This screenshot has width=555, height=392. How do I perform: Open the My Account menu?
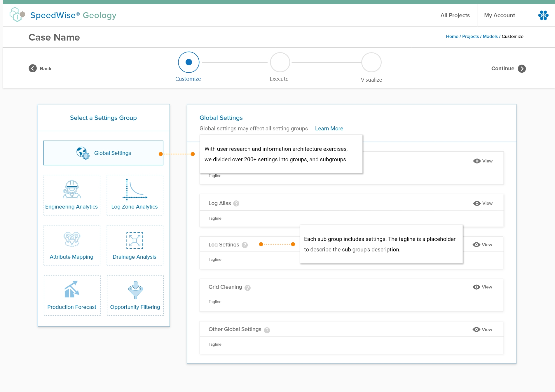tap(499, 15)
